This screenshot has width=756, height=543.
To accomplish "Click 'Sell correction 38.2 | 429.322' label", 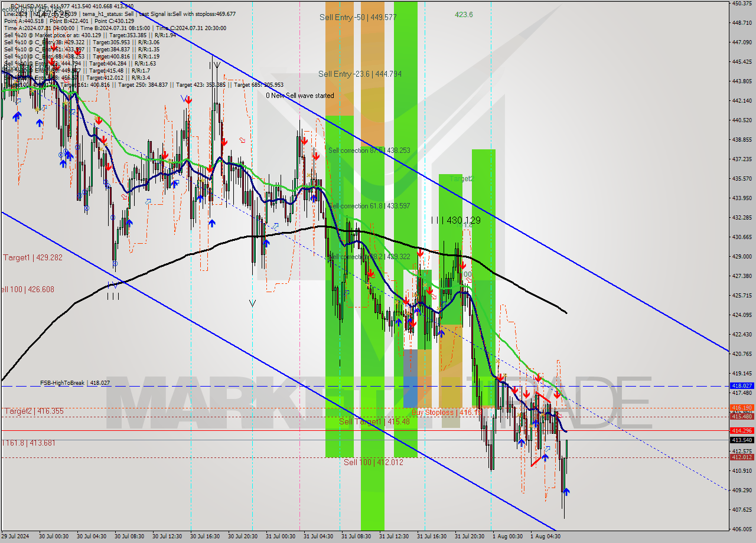I will click(x=369, y=257).
